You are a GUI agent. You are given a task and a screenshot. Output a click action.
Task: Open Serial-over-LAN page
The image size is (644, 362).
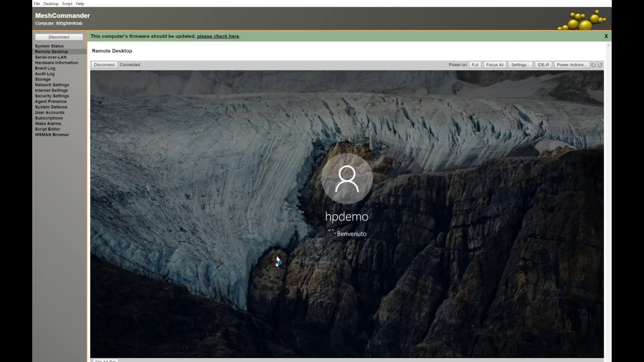coord(51,57)
